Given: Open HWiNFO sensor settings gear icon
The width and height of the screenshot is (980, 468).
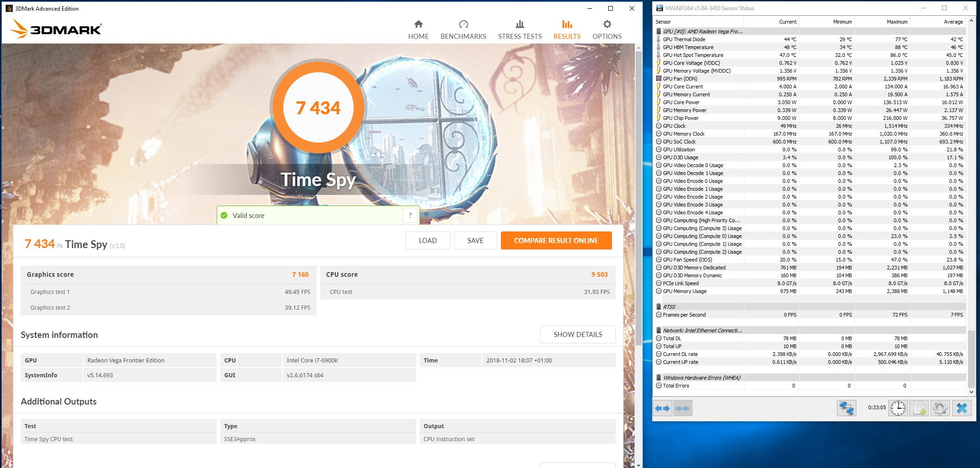Looking at the screenshot, I should click(x=940, y=408).
